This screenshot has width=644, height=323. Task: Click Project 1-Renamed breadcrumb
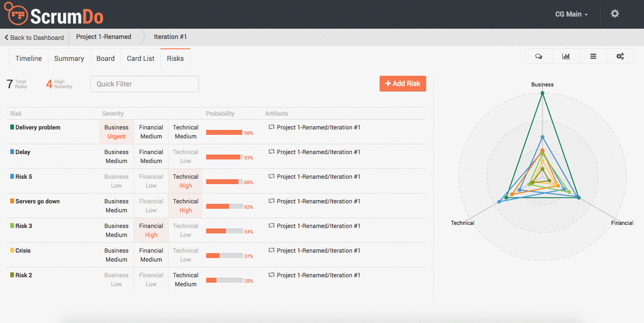click(x=104, y=37)
